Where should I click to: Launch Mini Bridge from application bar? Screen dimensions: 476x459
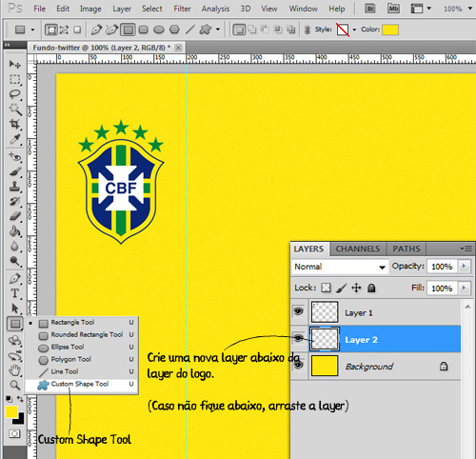pos(393,9)
